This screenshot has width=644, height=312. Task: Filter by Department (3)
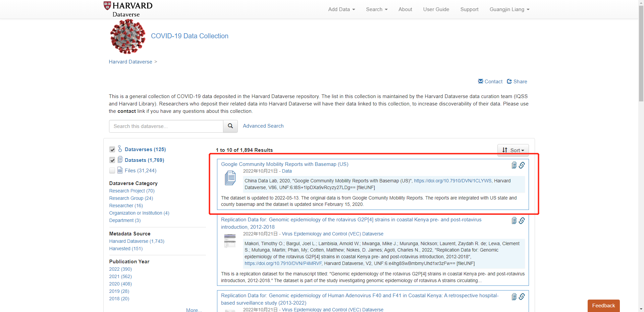point(125,220)
